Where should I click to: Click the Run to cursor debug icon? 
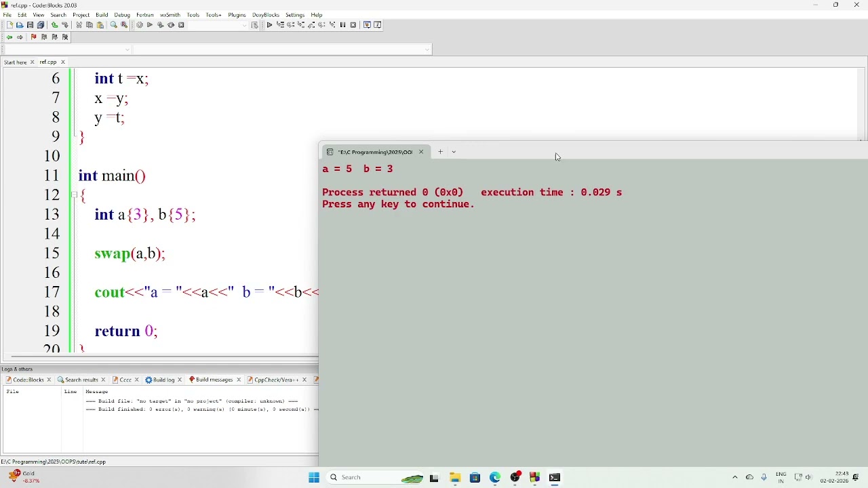point(280,25)
